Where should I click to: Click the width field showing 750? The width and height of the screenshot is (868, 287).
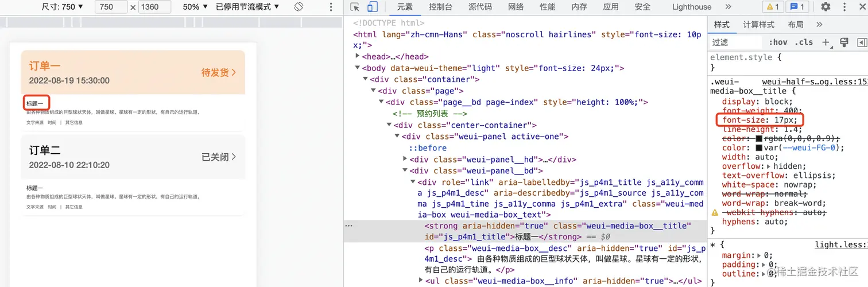(111, 7)
